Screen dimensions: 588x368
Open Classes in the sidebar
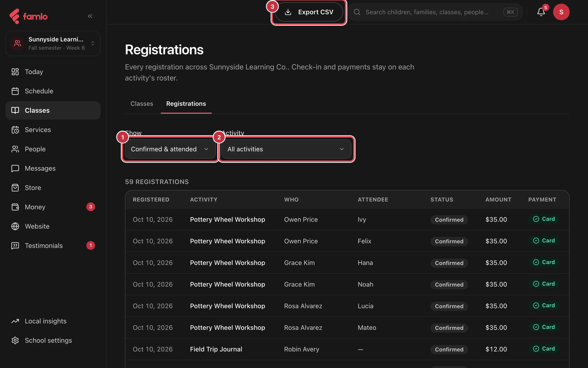pyautogui.click(x=53, y=110)
